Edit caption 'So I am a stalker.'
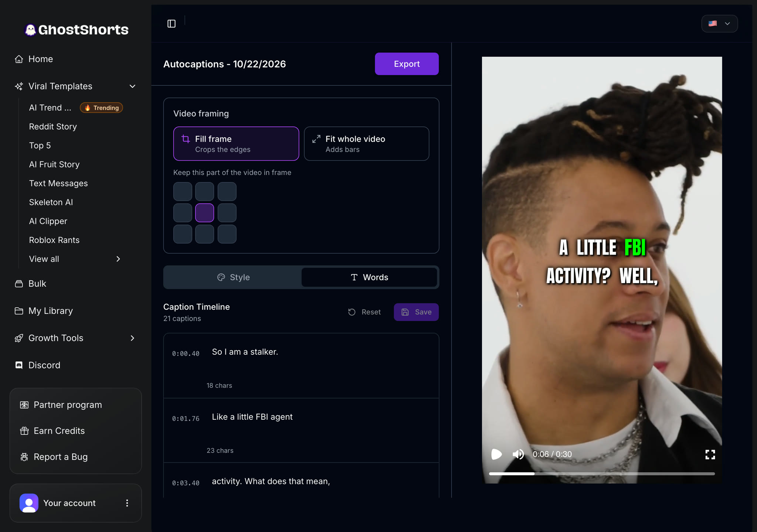Viewport: 757px width, 532px height. click(x=245, y=352)
